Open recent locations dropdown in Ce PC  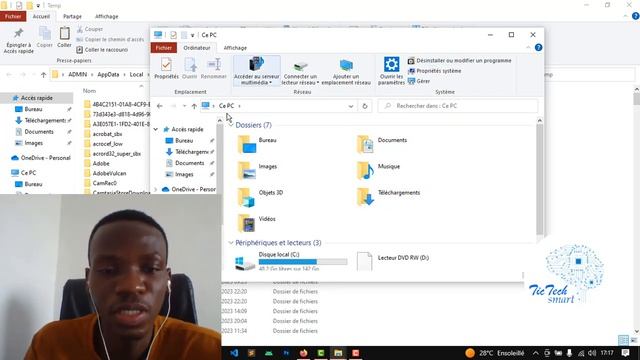pyautogui.click(x=184, y=106)
